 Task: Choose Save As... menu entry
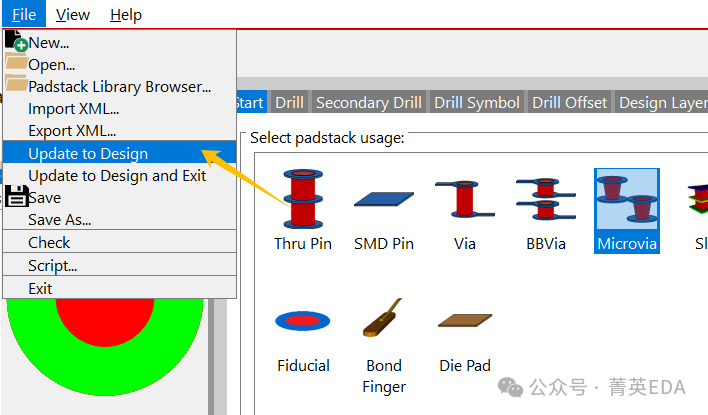[x=120, y=220]
